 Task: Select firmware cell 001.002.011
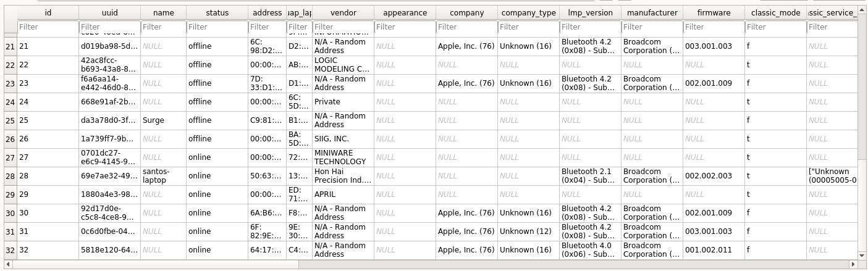[x=714, y=250]
